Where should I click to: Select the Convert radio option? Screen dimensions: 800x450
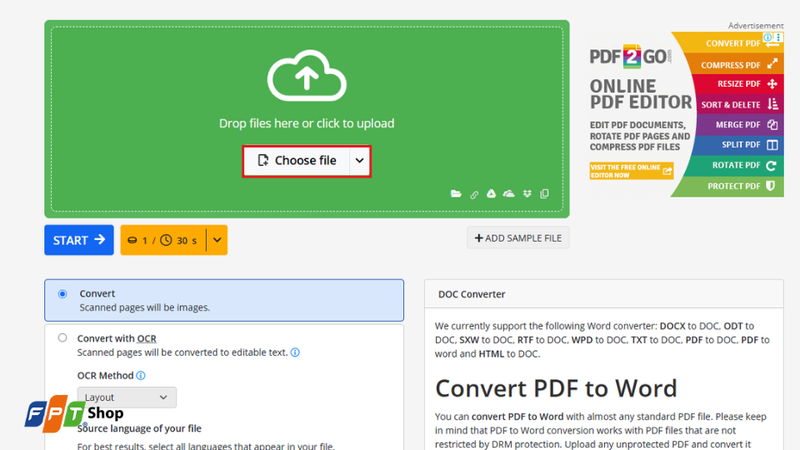pos(62,294)
